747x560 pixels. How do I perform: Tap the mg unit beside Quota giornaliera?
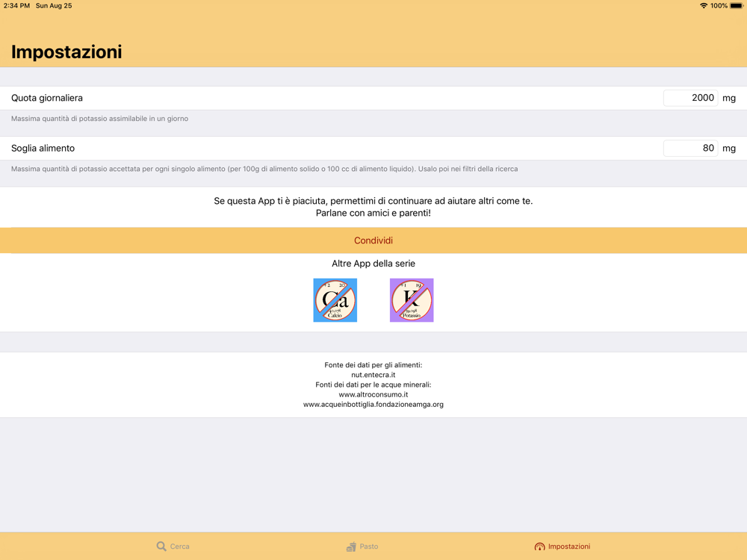point(729,98)
